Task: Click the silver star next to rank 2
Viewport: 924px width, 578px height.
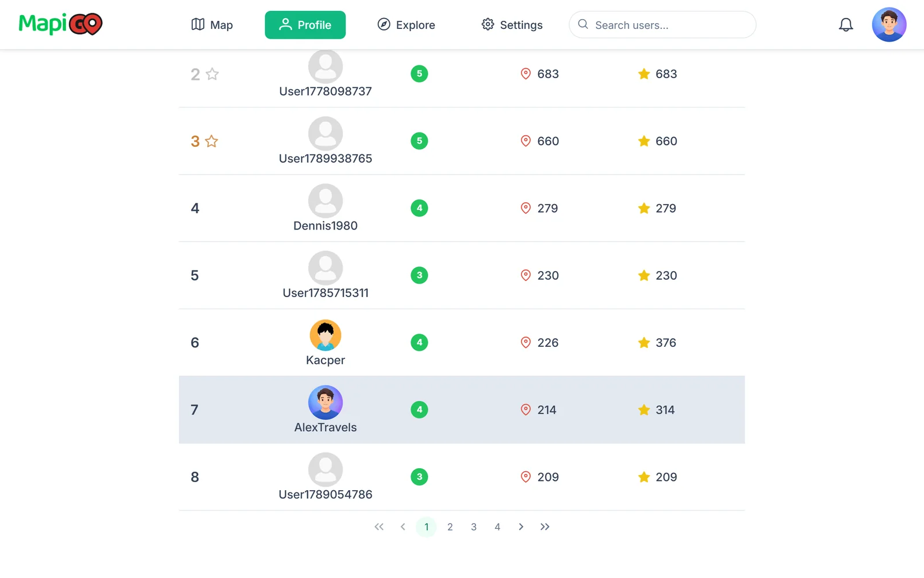Action: click(213, 74)
